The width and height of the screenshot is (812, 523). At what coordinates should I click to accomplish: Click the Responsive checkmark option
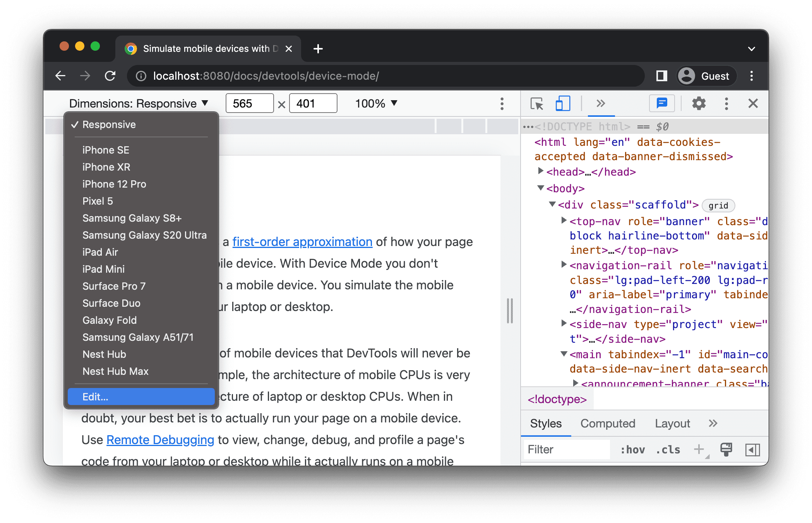[x=108, y=124]
